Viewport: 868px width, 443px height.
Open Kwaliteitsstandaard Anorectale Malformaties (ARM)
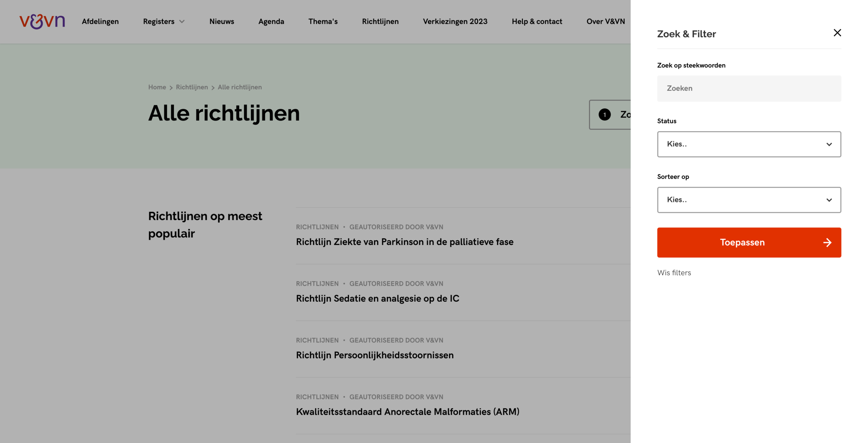(408, 411)
